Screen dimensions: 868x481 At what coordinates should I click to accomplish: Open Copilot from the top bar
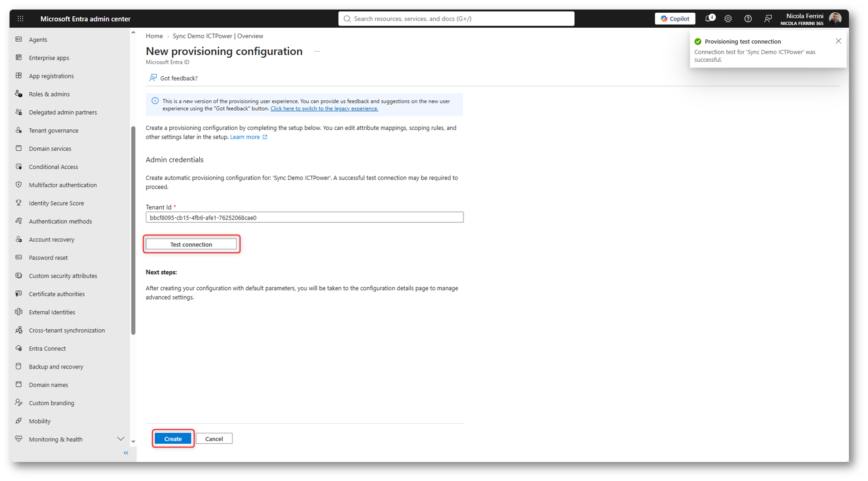675,19
